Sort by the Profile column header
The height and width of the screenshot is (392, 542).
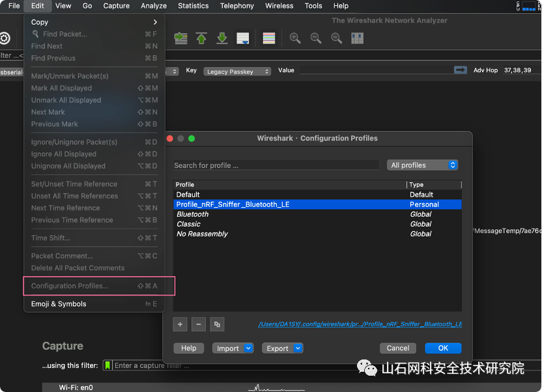tap(290, 185)
